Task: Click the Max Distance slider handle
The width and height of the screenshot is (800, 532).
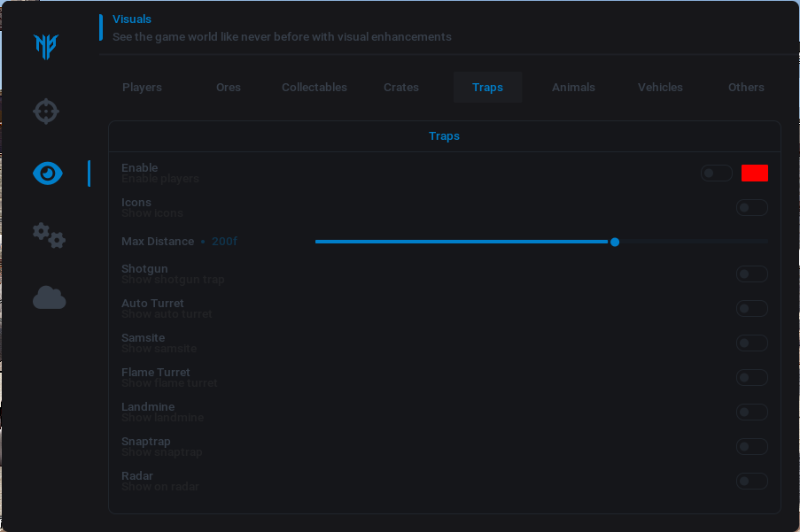Action: click(615, 242)
